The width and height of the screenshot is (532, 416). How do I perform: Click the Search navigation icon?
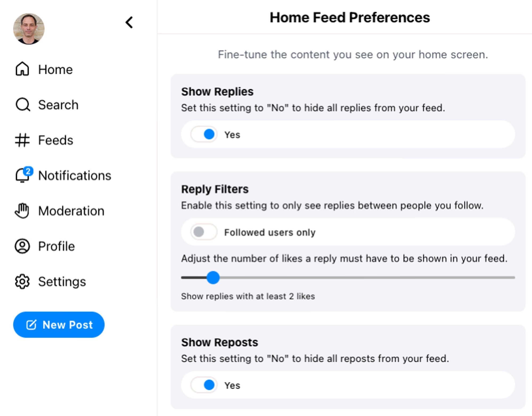click(23, 105)
